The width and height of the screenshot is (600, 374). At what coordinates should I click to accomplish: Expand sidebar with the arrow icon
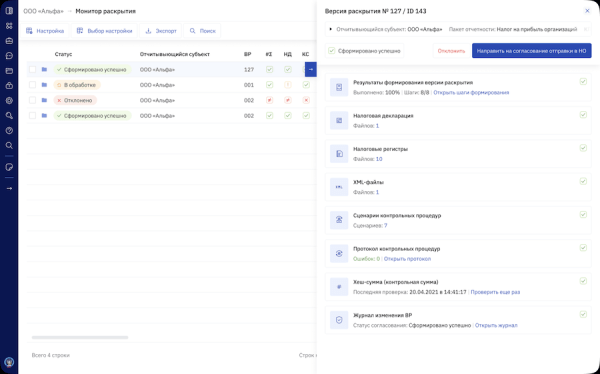[x=9, y=189]
